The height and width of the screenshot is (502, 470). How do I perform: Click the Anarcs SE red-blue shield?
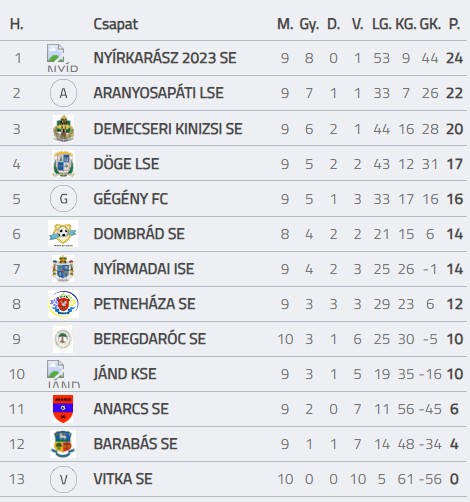coord(63,409)
